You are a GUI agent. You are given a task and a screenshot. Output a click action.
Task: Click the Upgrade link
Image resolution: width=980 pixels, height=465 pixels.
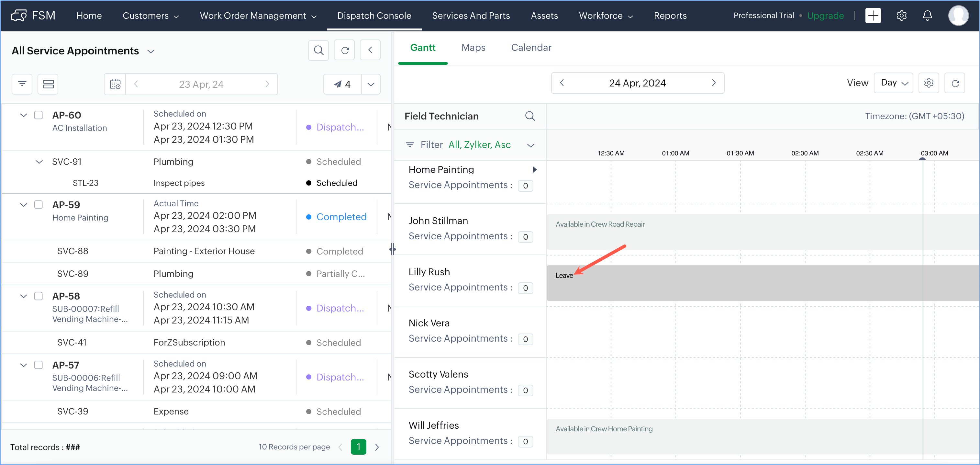(825, 16)
